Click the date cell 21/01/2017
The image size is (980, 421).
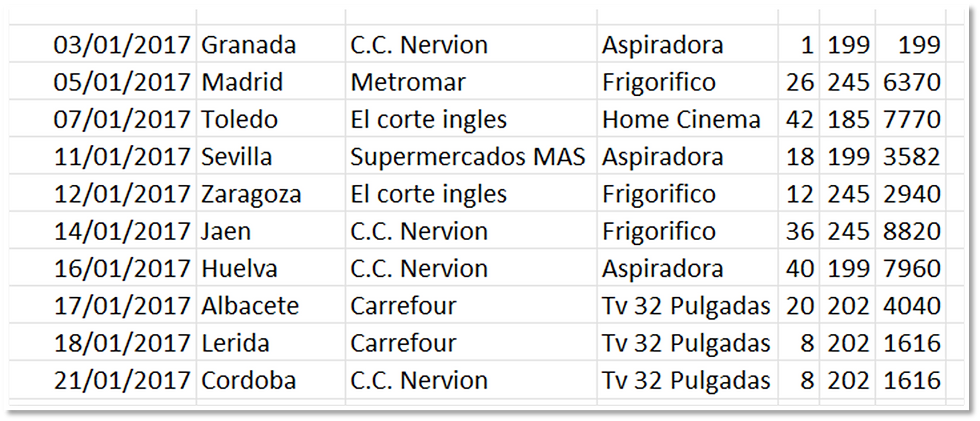click(x=103, y=380)
